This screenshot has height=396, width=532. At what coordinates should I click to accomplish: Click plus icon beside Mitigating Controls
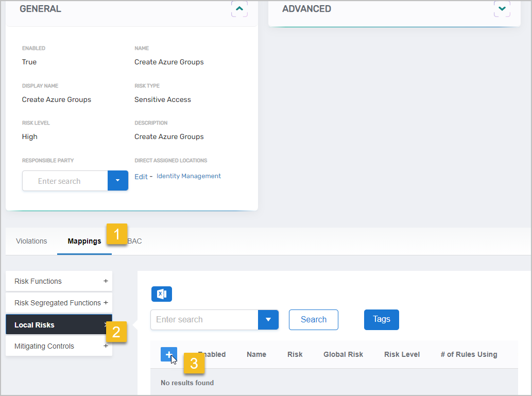coord(106,346)
